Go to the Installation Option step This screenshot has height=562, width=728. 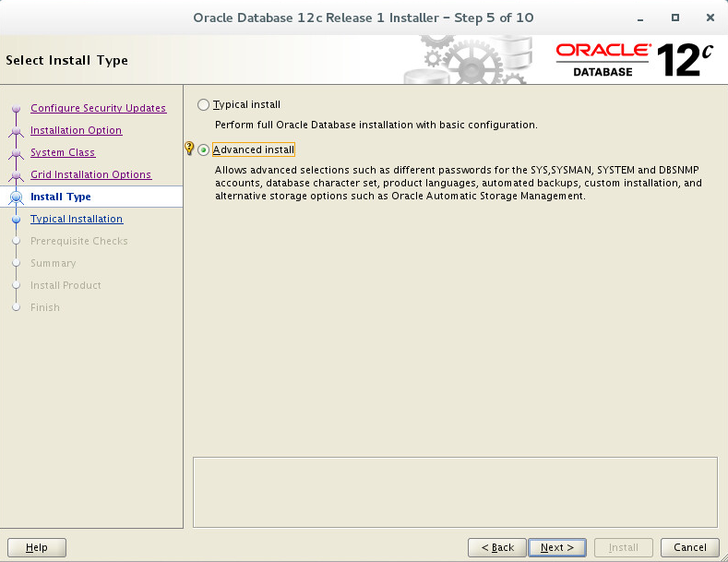tap(77, 130)
